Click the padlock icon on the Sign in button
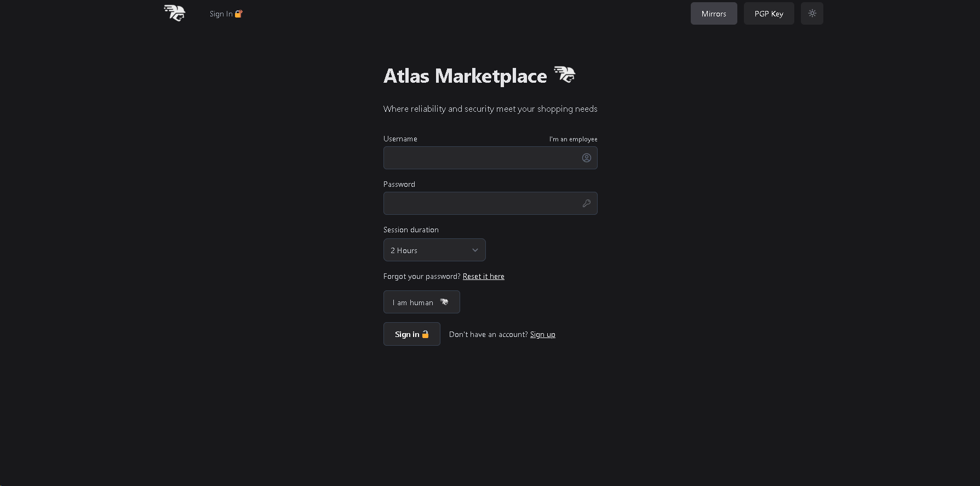The height and width of the screenshot is (486, 980). tap(425, 334)
